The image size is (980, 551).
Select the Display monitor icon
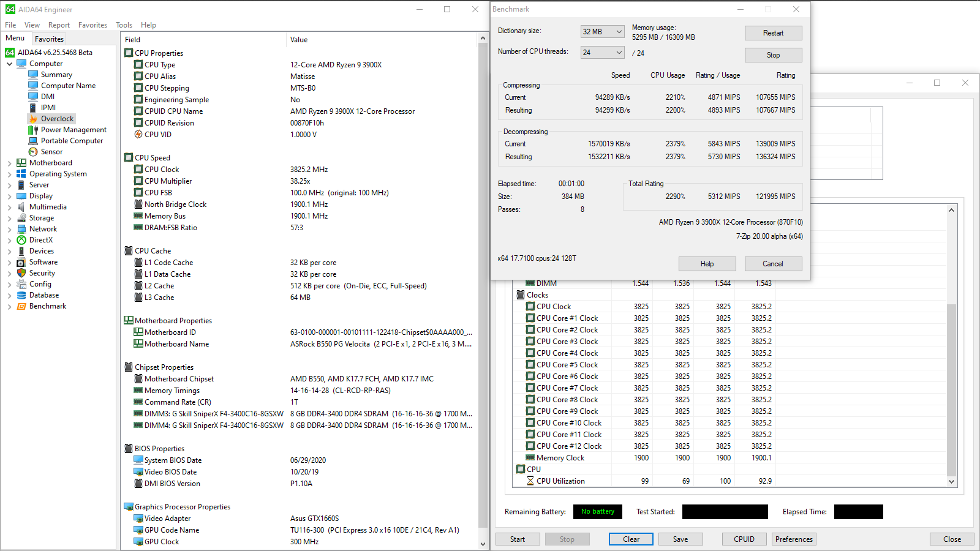tap(21, 196)
